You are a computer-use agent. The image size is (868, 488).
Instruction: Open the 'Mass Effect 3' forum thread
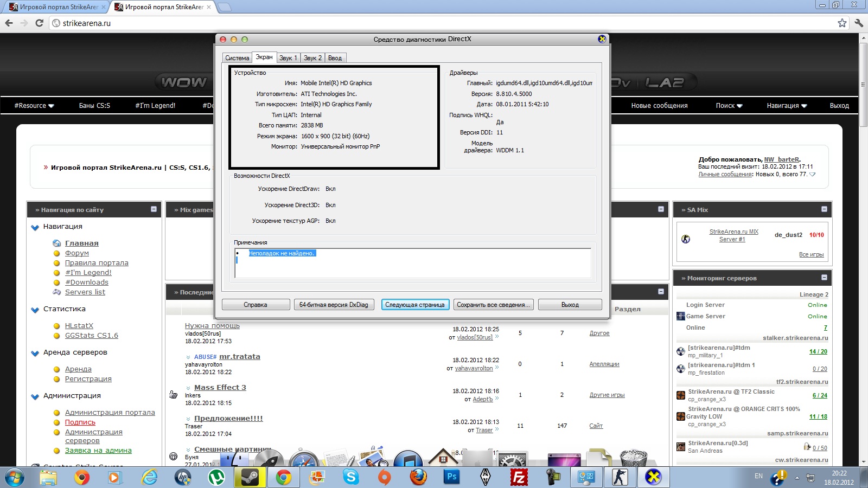click(220, 388)
